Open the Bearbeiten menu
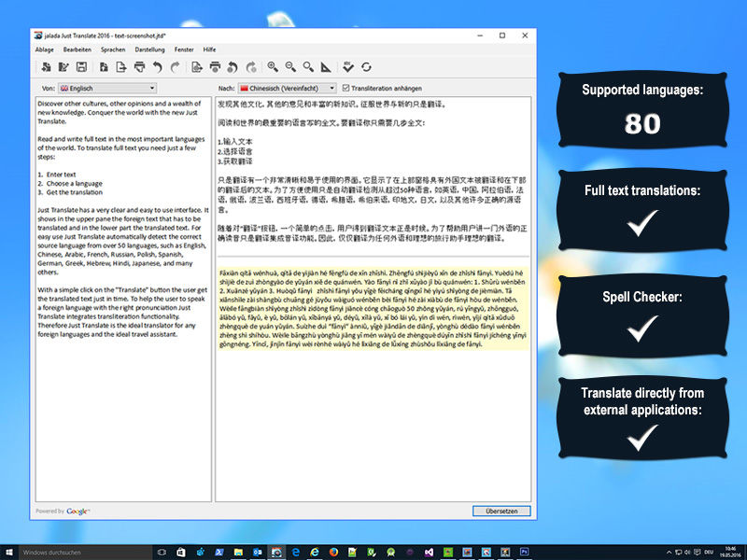This screenshot has width=747, height=560. (x=78, y=49)
